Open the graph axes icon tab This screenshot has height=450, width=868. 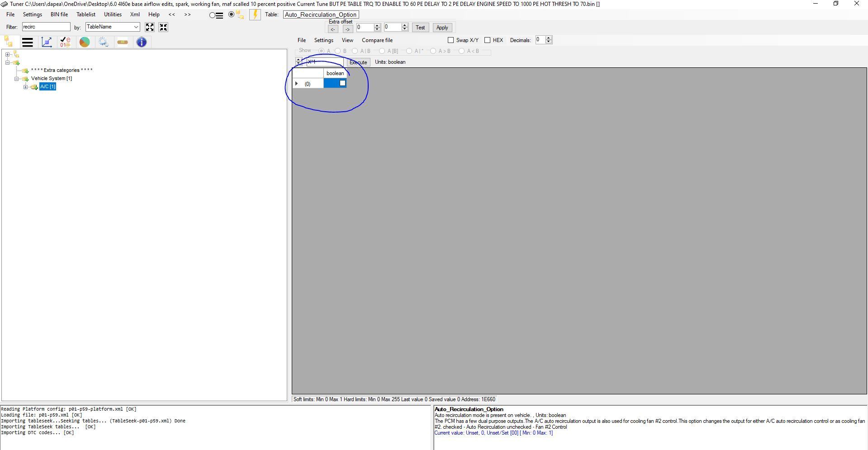47,42
